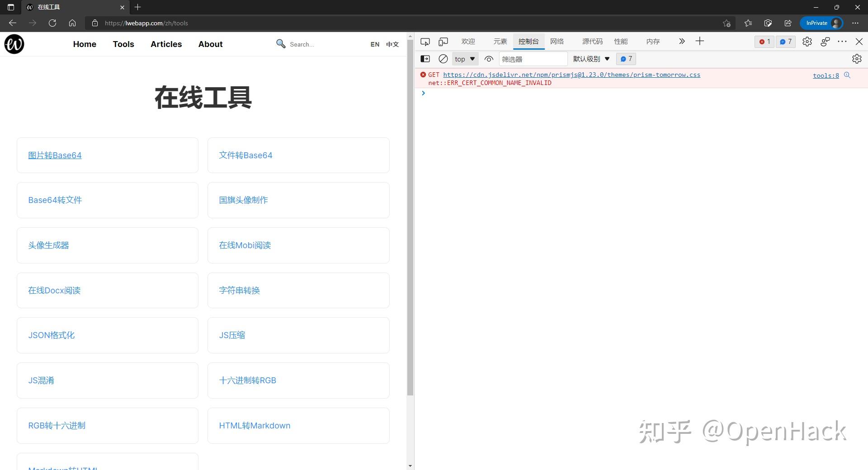Select the inspect element tool in DevTools
The height and width of the screenshot is (470, 868).
[x=425, y=41]
